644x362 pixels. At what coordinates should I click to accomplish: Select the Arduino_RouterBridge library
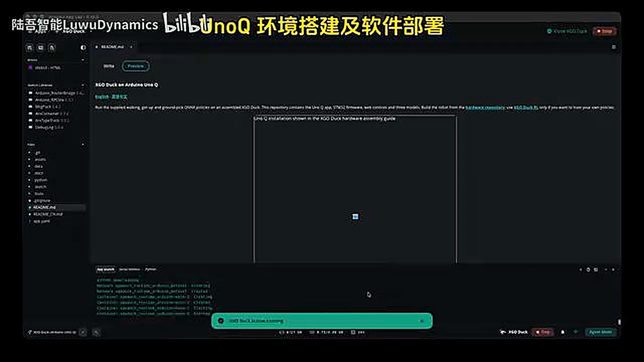click(x=56, y=93)
